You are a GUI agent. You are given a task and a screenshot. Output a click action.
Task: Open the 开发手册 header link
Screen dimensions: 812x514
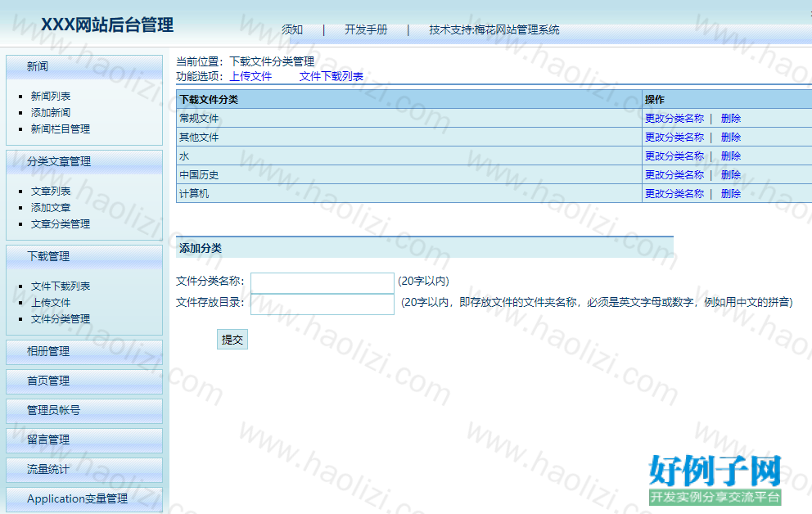366,30
